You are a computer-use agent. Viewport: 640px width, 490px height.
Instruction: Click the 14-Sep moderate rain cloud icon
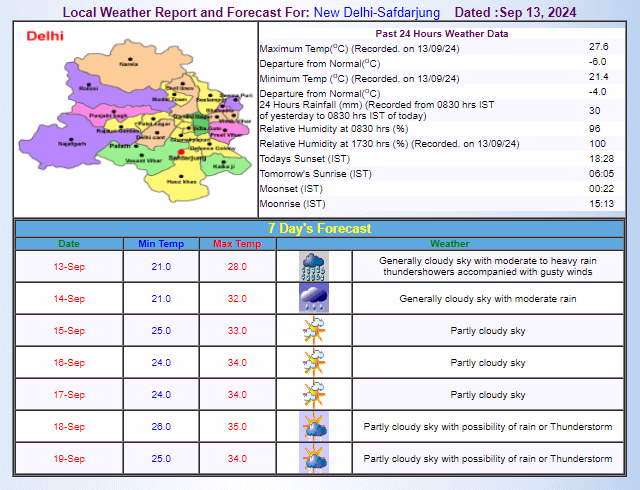tap(315, 298)
